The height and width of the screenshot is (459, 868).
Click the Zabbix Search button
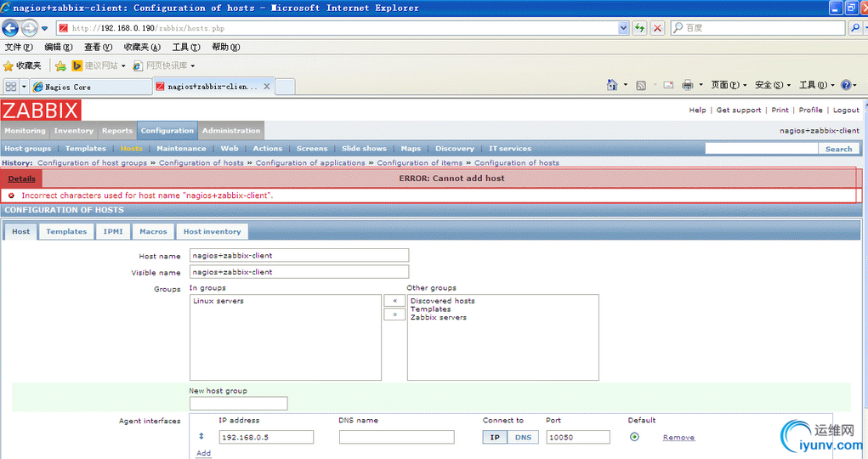(838, 149)
